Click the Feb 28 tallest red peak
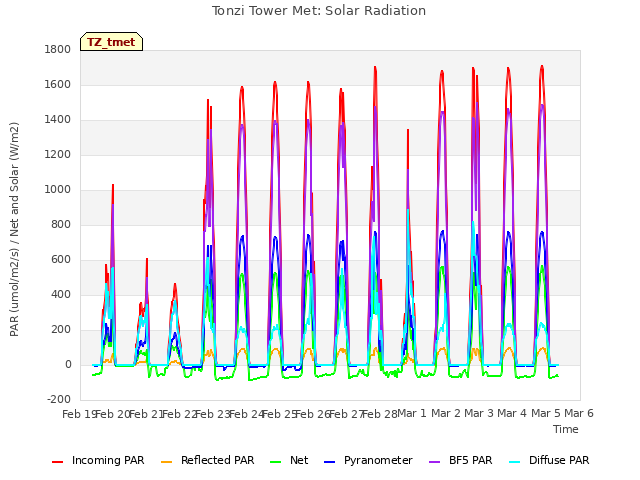This screenshot has height=480, width=640. coord(375,67)
